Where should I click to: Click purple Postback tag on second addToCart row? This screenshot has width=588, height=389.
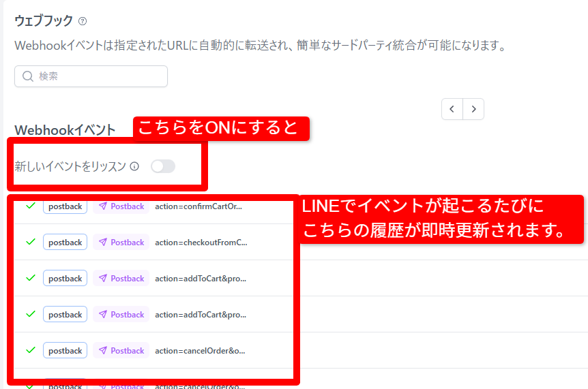[x=121, y=315]
